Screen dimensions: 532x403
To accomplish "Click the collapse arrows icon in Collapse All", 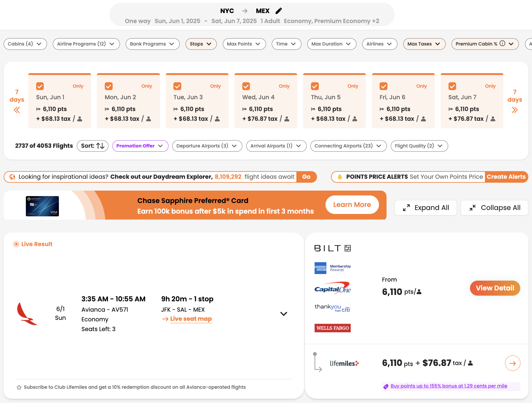I will pos(472,208).
